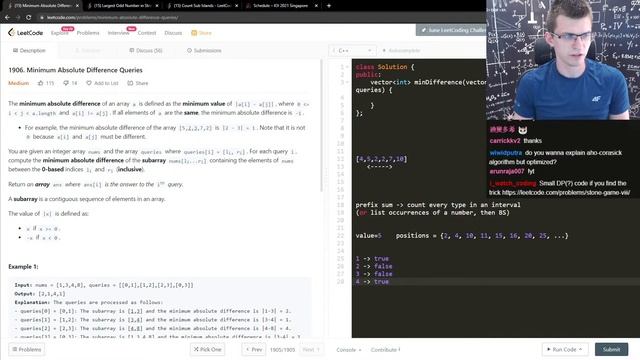Viewport: 640px width, 360px height.
Task: Open Problems in the top navigation
Action: click(x=88, y=33)
